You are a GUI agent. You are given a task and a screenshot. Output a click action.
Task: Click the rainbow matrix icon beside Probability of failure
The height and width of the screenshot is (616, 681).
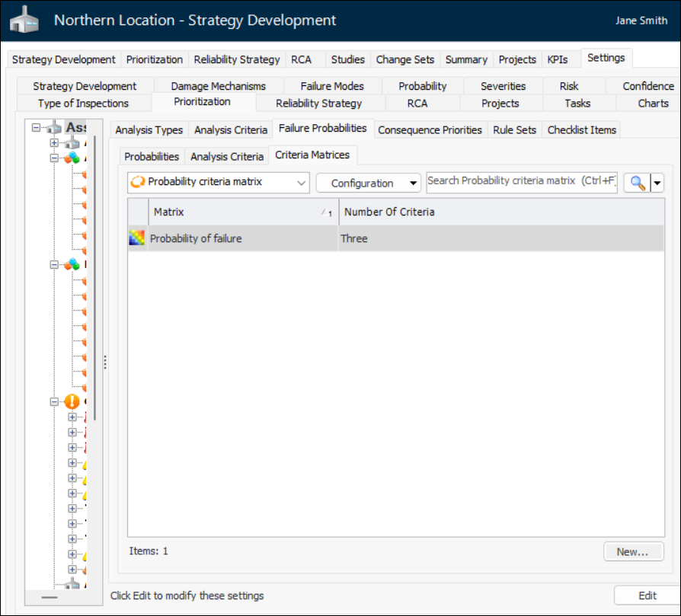136,238
